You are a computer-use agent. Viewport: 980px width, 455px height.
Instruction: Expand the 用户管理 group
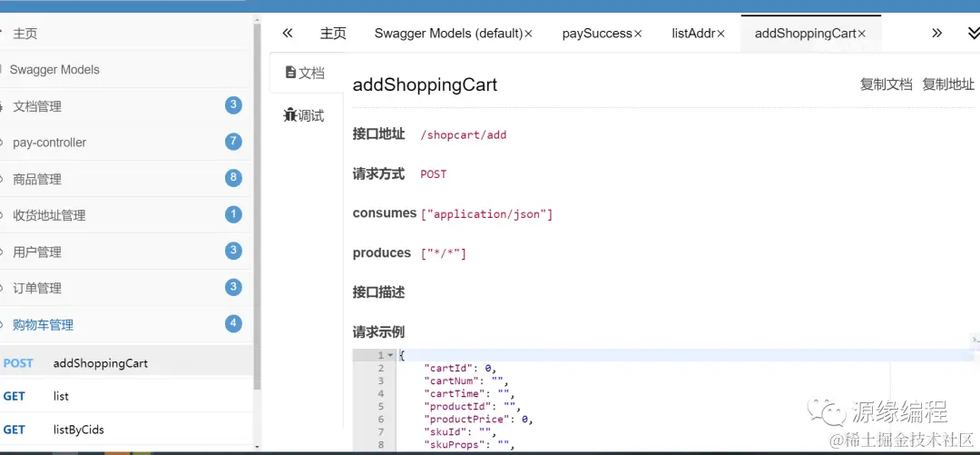126,252
